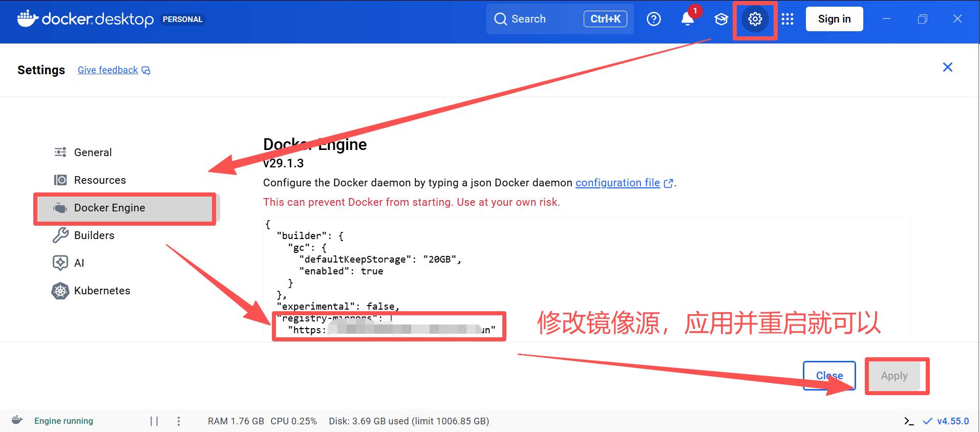The height and width of the screenshot is (432, 980).
Task: Click the "defaultKeepStorage" line in JSON
Action: 380,260
